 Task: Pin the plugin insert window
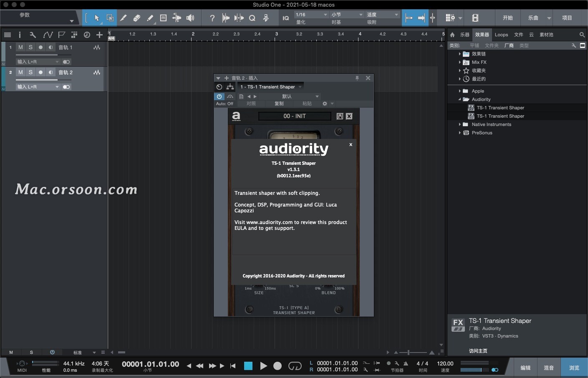[357, 78]
